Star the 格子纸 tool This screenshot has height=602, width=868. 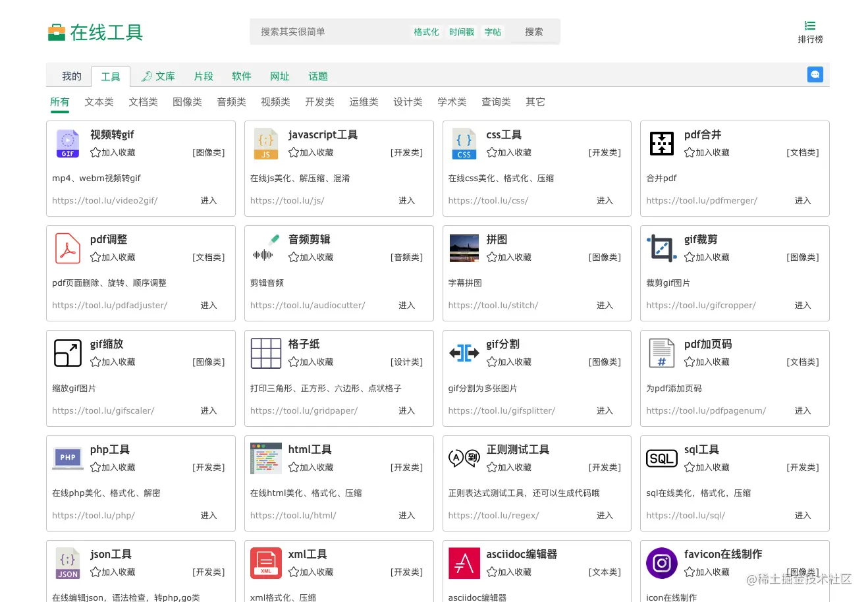(311, 362)
